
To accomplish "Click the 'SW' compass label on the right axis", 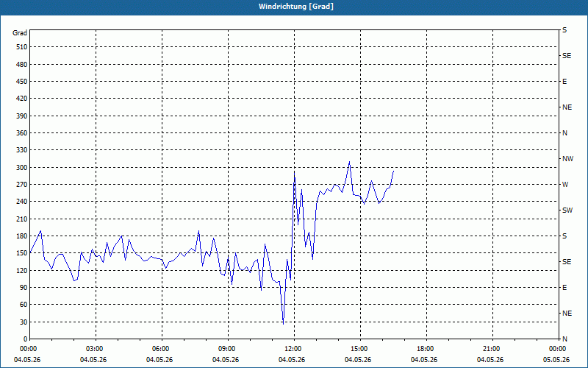I will click(x=567, y=210).
